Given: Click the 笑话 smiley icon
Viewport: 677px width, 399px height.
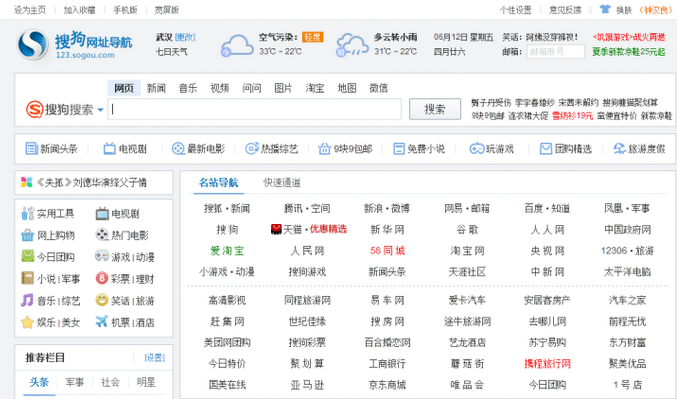Looking at the screenshot, I should coord(102,300).
